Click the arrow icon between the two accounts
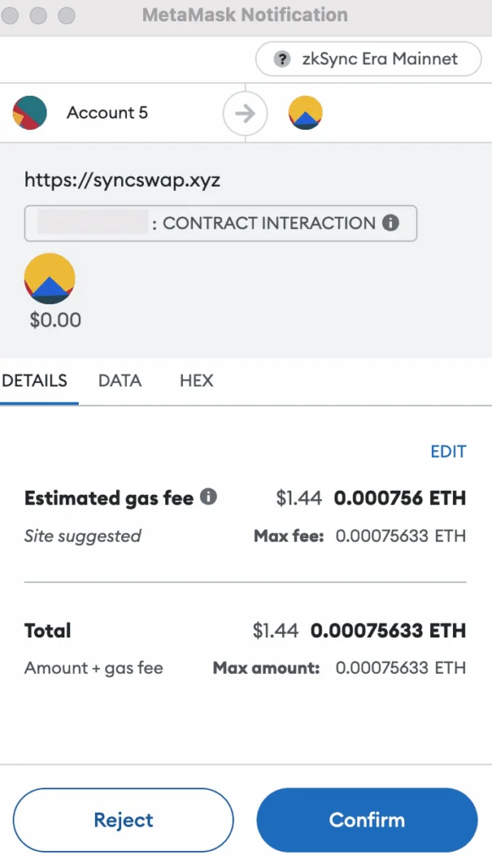This screenshot has height=868, width=492. [x=245, y=112]
